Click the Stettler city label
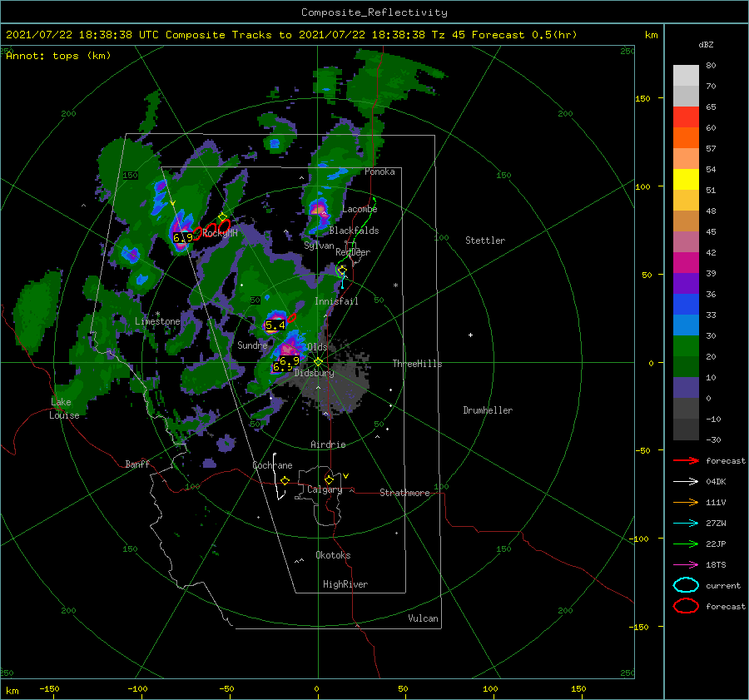Image resolution: width=749 pixels, height=700 pixels. [485, 241]
